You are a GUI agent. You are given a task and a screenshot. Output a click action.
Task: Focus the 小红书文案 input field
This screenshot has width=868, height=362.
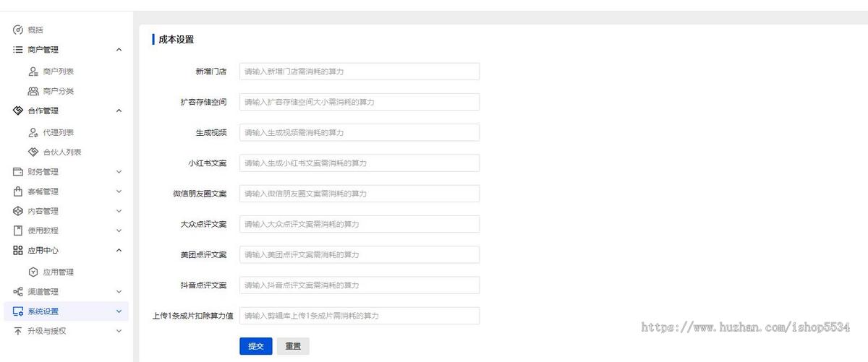[x=359, y=163]
